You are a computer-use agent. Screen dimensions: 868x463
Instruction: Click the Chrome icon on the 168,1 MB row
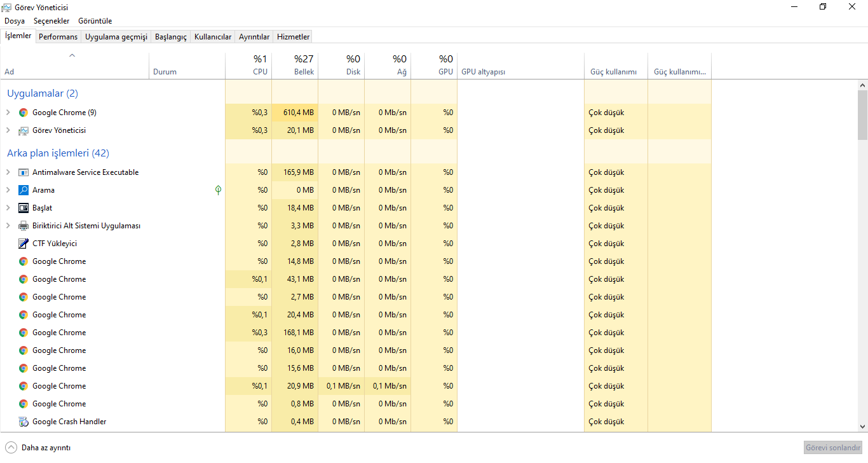point(24,333)
